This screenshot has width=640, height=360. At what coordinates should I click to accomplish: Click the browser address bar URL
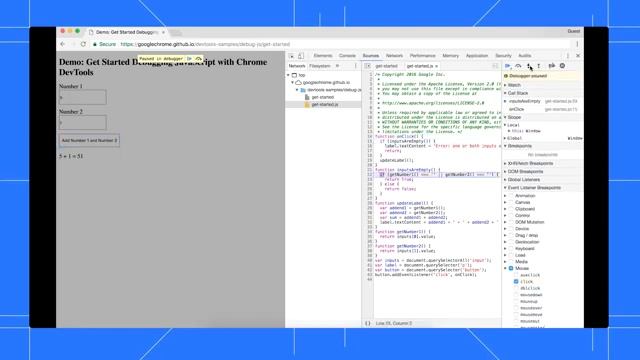(205, 44)
